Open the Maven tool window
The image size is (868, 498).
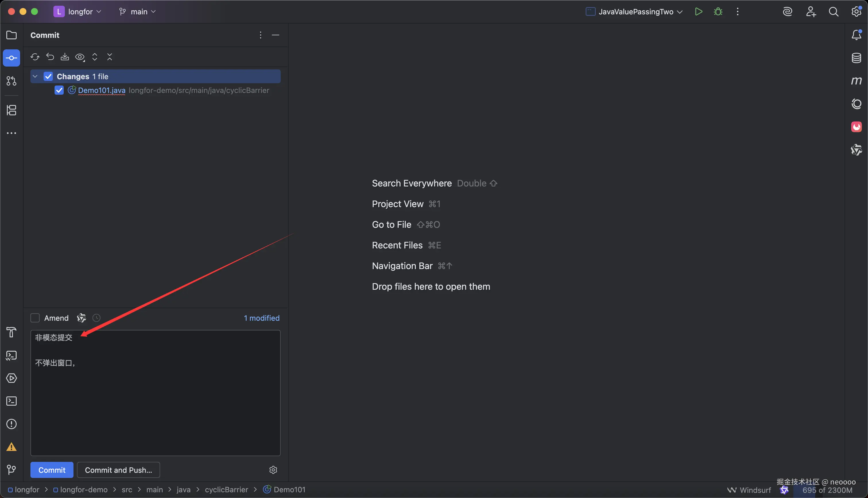tap(856, 81)
